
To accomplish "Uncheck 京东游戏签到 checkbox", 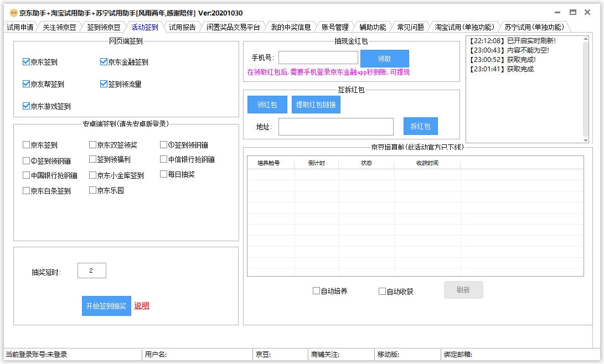I will click(26, 106).
